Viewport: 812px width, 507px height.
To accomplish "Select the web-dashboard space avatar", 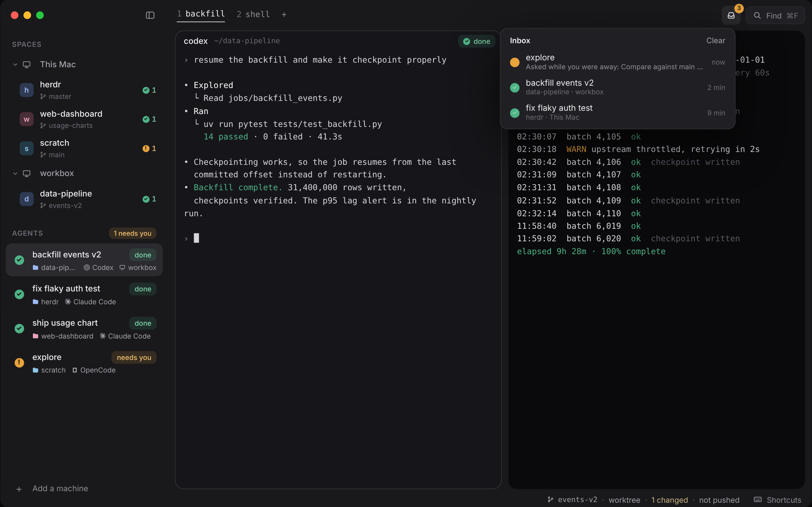I will [x=26, y=119].
